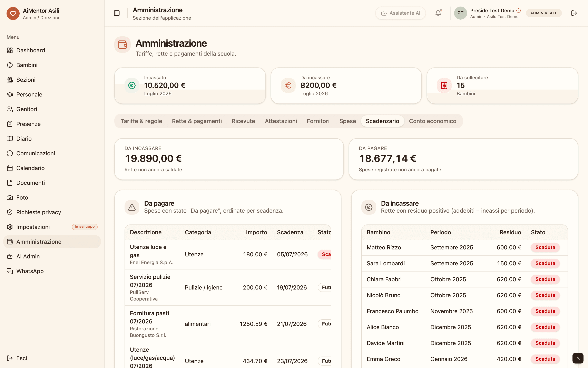588x368 pixels.
Task: Open Impostazioni in the sidebar
Action: (x=52, y=227)
